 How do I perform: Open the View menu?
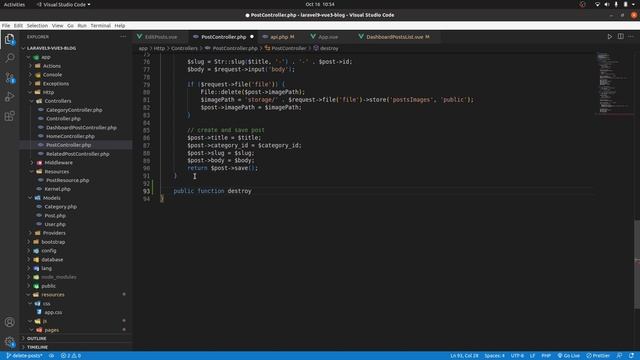[x=58, y=26]
